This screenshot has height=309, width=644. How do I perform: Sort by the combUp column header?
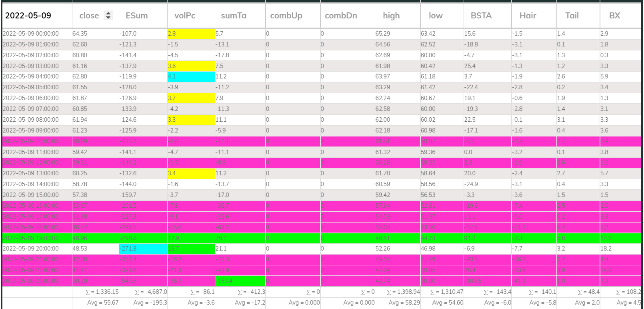pyautogui.click(x=286, y=16)
